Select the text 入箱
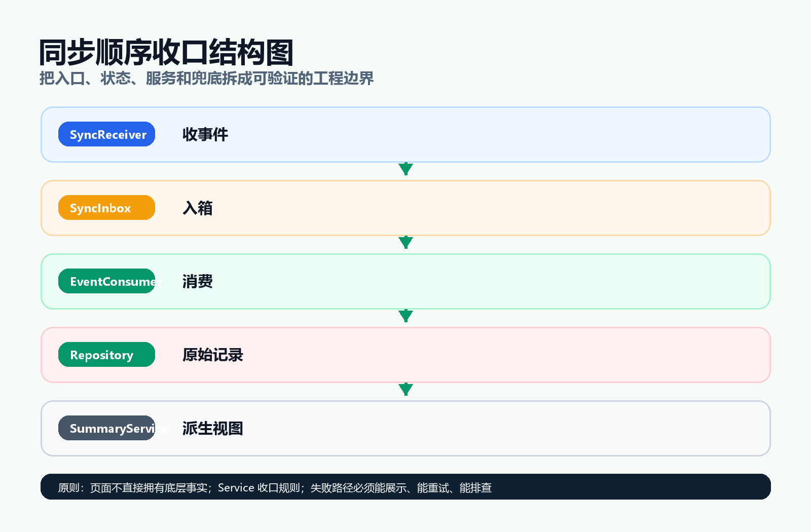Viewport: 811px width, 532px height. click(x=198, y=208)
